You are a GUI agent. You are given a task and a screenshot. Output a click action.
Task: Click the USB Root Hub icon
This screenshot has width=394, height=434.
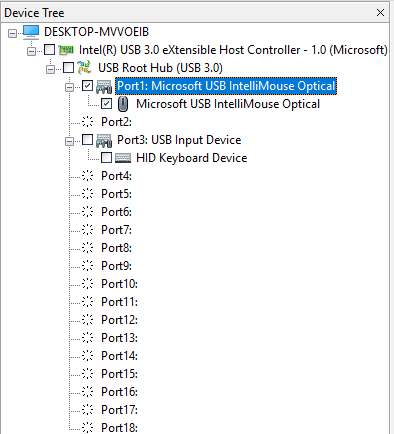[85, 68]
